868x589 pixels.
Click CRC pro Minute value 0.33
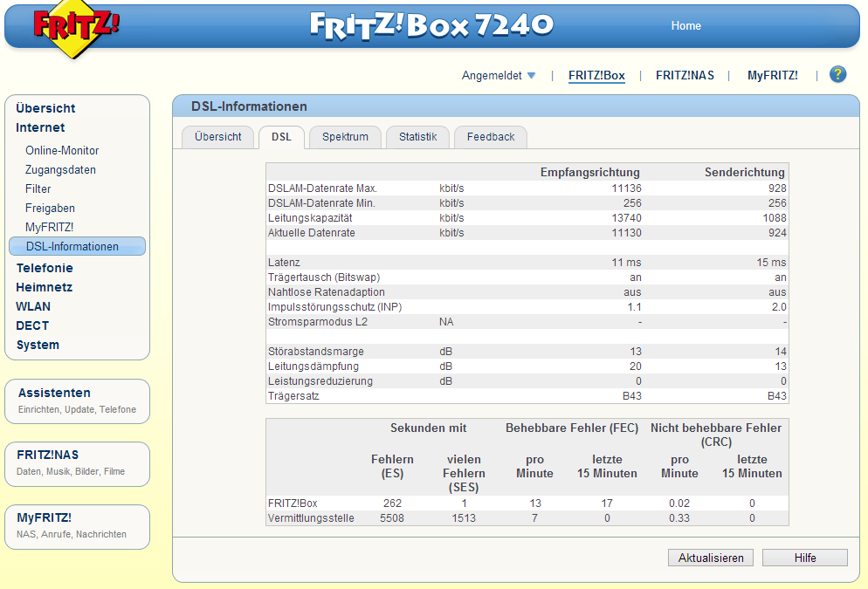click(679, 518)
